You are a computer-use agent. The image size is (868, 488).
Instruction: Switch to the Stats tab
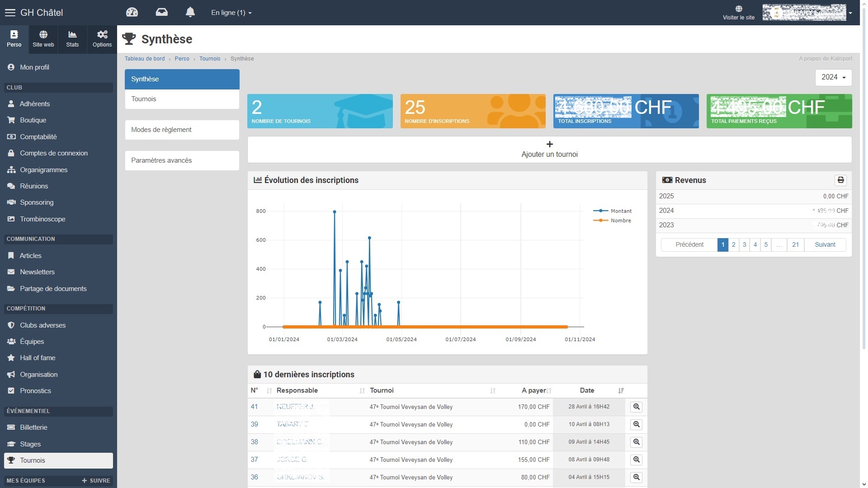(x=72, y=39)
